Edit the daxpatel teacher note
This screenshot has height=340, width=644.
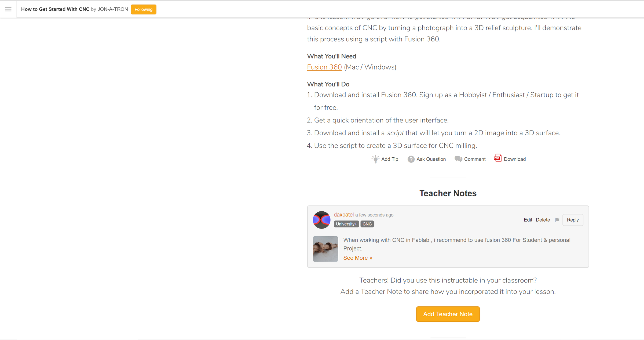(x=528, y=220)
